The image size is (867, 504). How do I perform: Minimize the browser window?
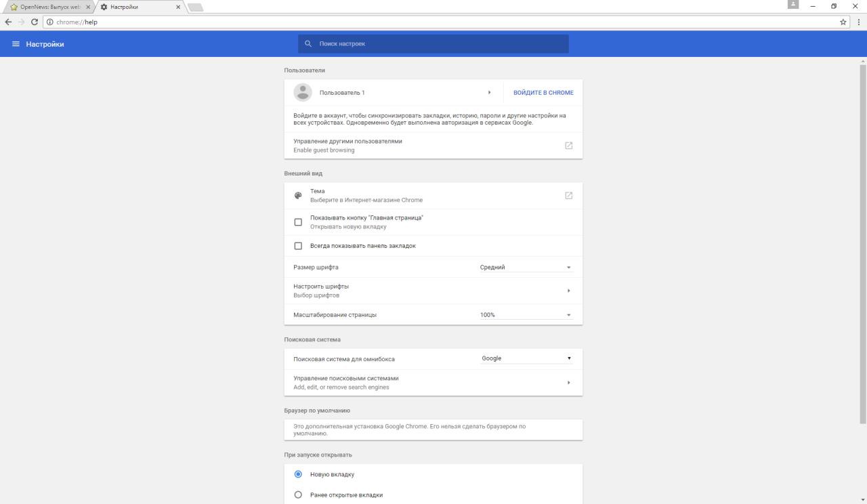[813, 6]
